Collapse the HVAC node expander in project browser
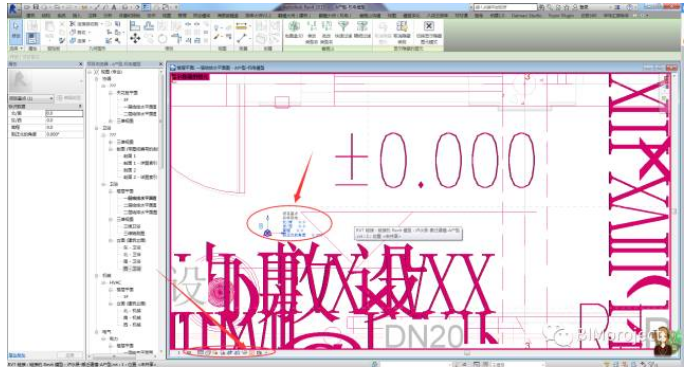692x373 pixels. [x=104, y=283]
